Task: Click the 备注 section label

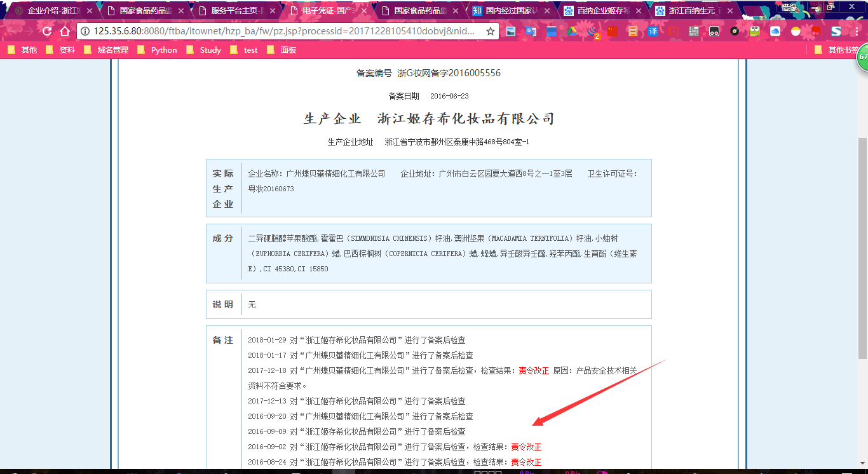Action: tap(223, 340)
